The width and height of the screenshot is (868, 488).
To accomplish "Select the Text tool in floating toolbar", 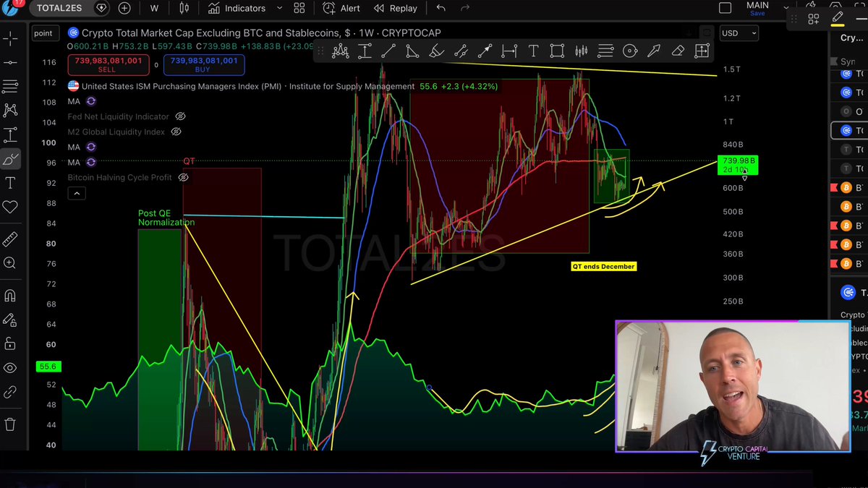I will click(x=533, y=51).
